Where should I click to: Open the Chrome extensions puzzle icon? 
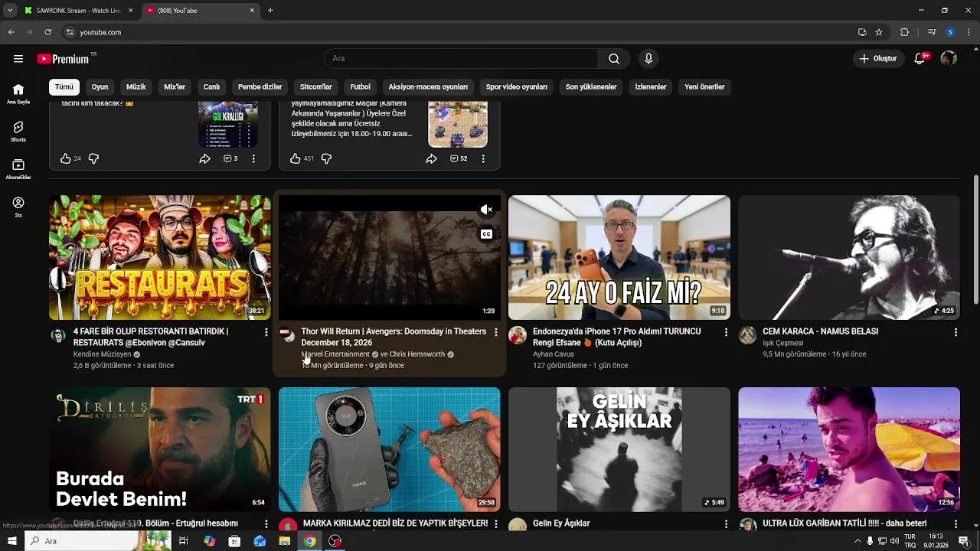pos(905,32)
